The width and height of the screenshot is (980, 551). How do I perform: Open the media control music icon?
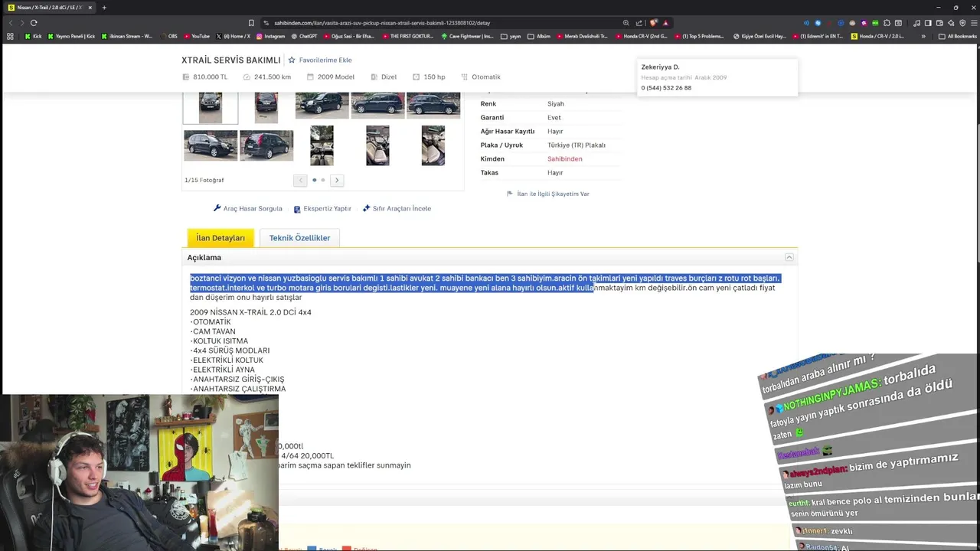[x=916, y=23]
